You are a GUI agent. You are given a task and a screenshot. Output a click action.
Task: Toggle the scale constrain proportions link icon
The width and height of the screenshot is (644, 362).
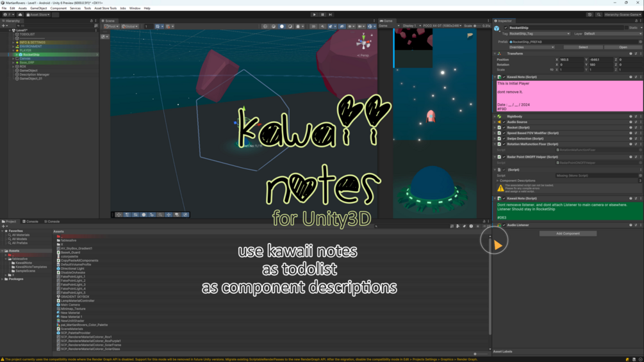click(x=552, y=70)
